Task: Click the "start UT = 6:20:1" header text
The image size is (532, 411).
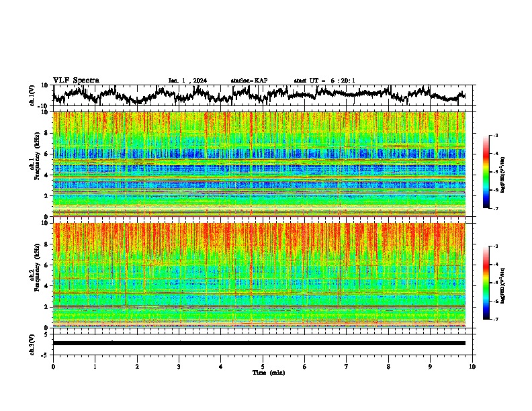Action: [x=324, y=81]
